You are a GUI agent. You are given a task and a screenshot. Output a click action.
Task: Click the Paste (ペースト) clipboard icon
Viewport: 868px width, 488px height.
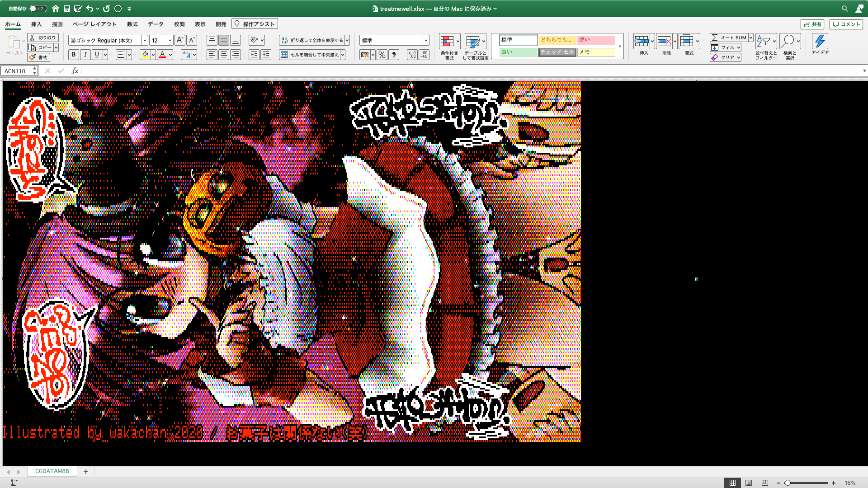pos(14,42)
